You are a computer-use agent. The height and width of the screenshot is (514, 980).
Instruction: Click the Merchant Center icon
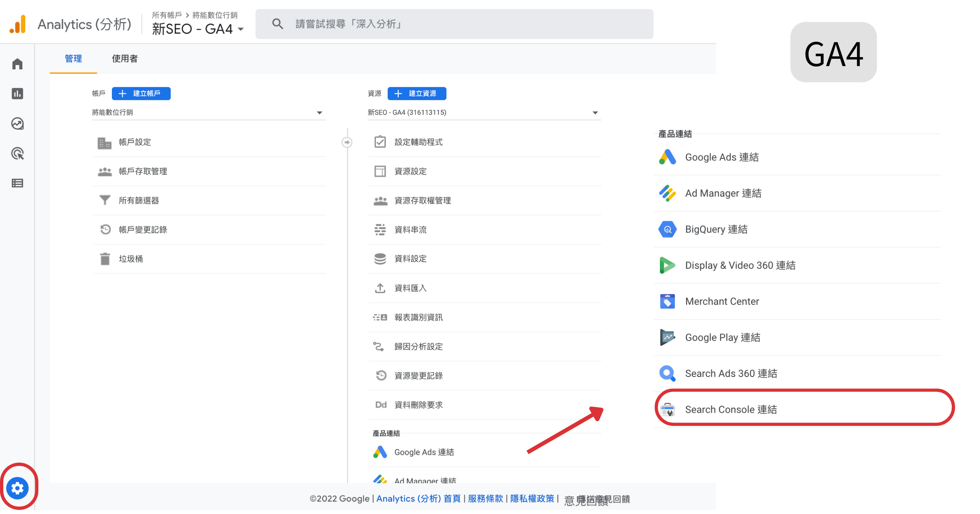(667, 301)
